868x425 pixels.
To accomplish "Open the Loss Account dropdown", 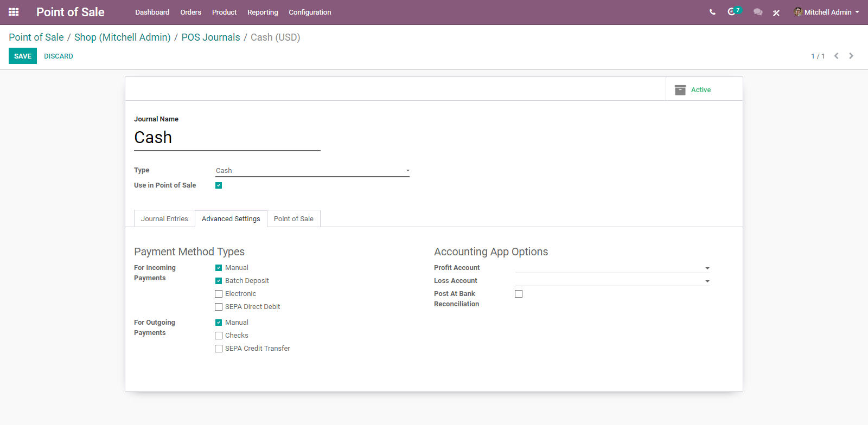I will point(612,281).
